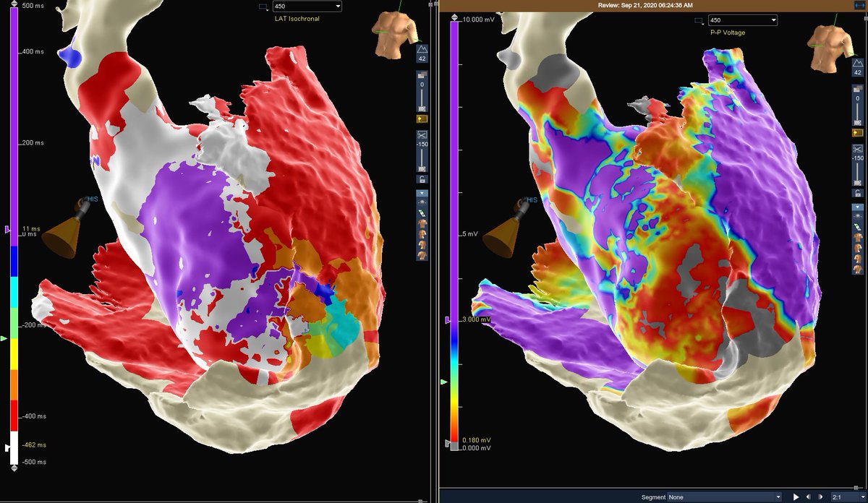Screen dimensions: 868x503
Task: Click the HIS catheter tag in right map
Action: tap(533, 199)
